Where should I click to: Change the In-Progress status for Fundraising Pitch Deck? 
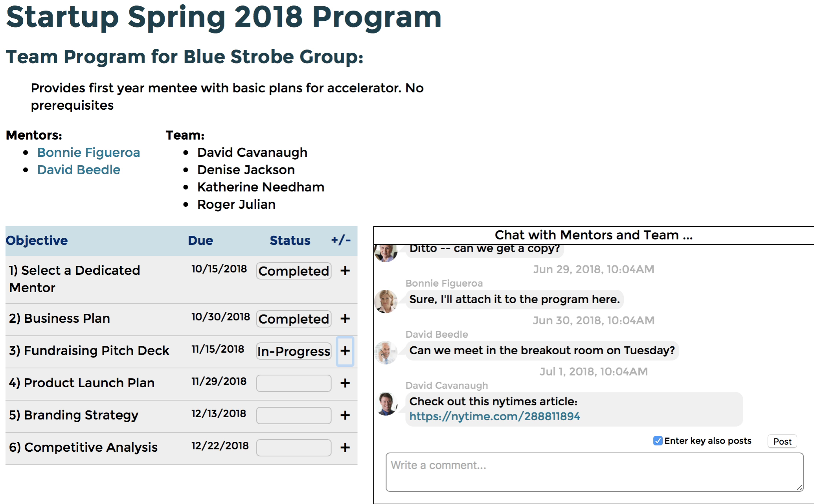(294, 351)
